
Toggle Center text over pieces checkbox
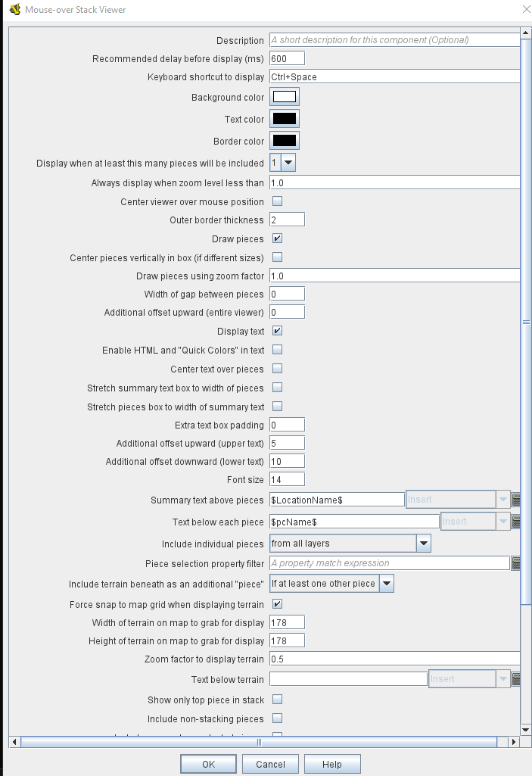pos(277,369)
